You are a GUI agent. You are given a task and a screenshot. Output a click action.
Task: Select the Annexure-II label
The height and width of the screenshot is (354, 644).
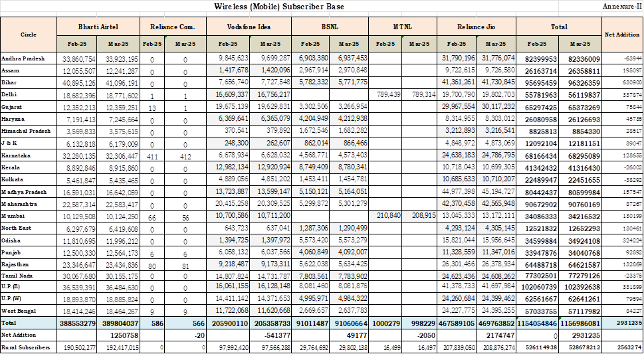point(621,7)
